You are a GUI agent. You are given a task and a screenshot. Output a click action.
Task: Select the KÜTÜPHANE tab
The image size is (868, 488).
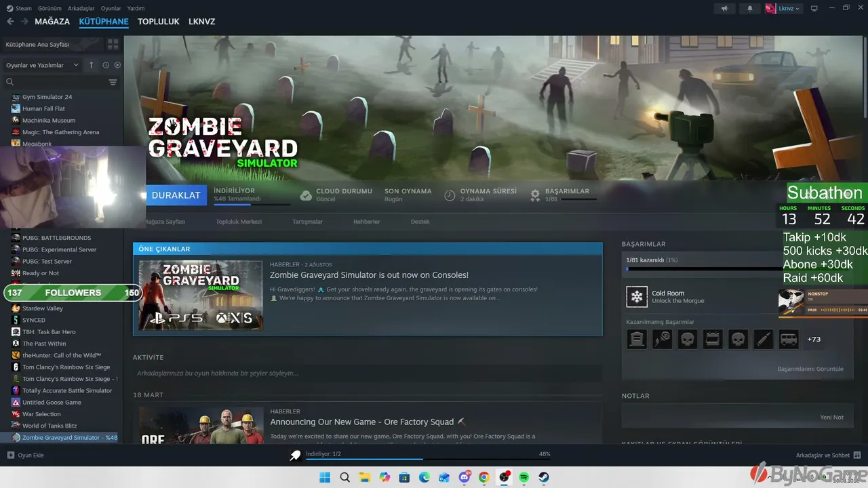point(104,22)
